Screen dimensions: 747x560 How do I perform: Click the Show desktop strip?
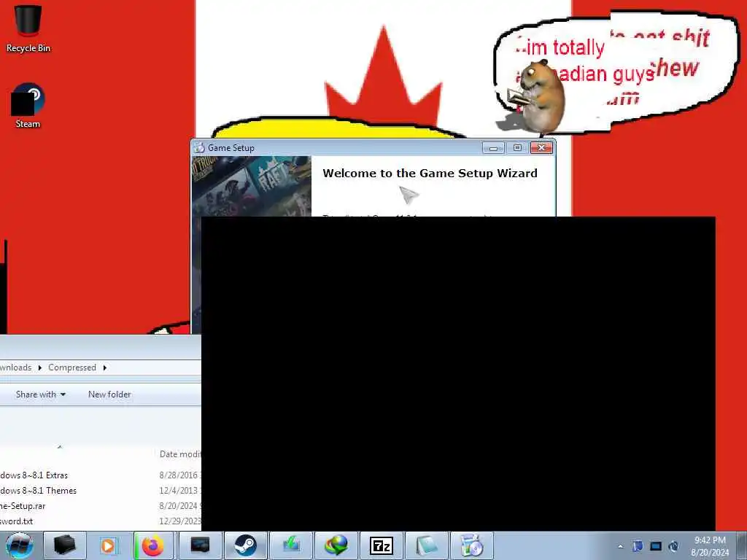pyautogui.click(x=742, y=545)
